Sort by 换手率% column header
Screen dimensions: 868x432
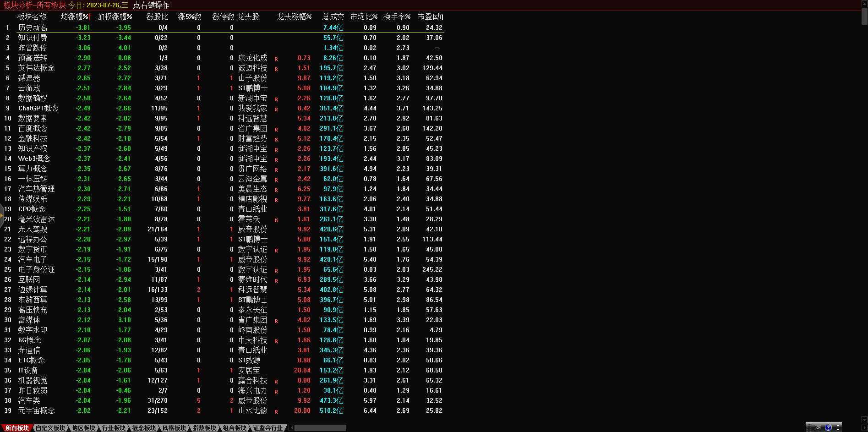(x=397, y=16)
